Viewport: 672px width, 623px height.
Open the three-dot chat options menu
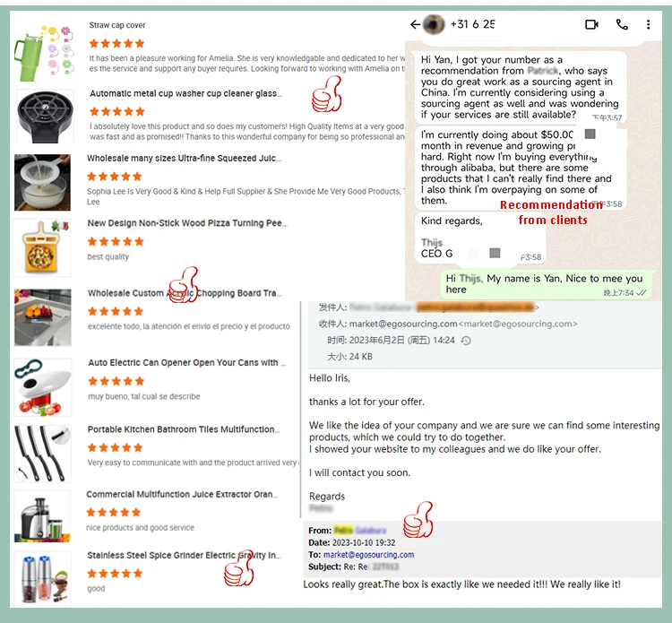point(648,24)
